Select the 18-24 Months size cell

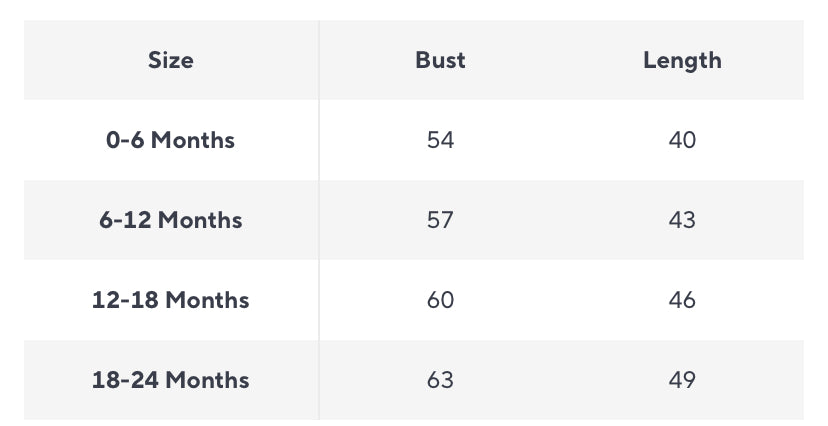click(x=171, y=380)
